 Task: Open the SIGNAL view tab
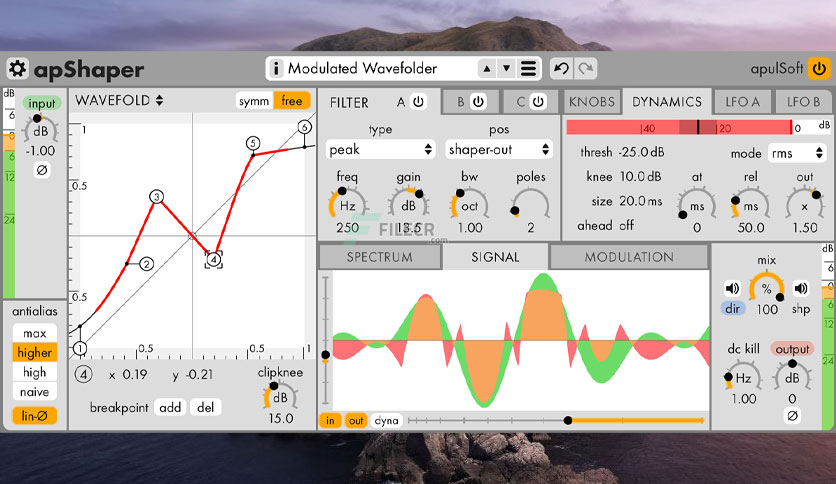pos(495,257)
